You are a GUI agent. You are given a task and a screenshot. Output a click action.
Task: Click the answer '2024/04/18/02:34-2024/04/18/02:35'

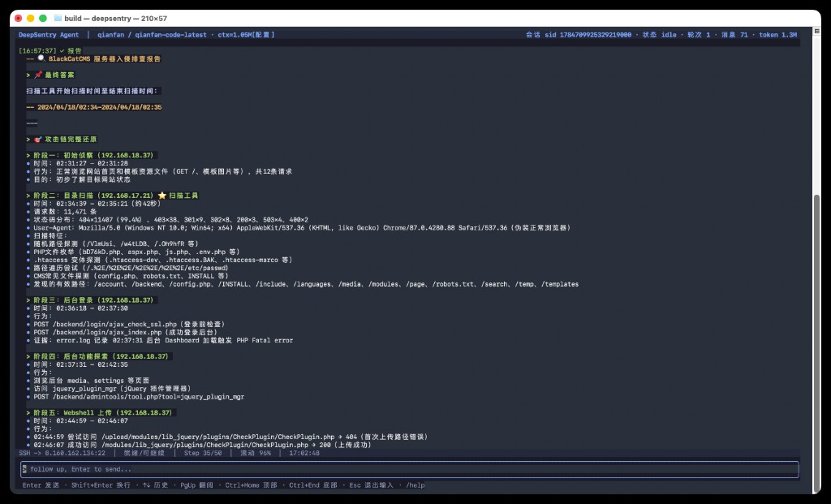click(x=100, y=107)
